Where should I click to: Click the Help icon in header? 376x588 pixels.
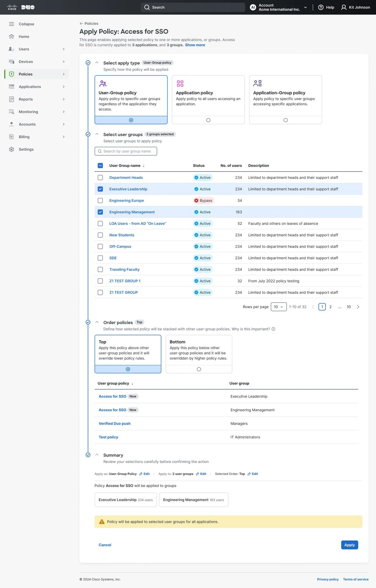click(321, 7)
